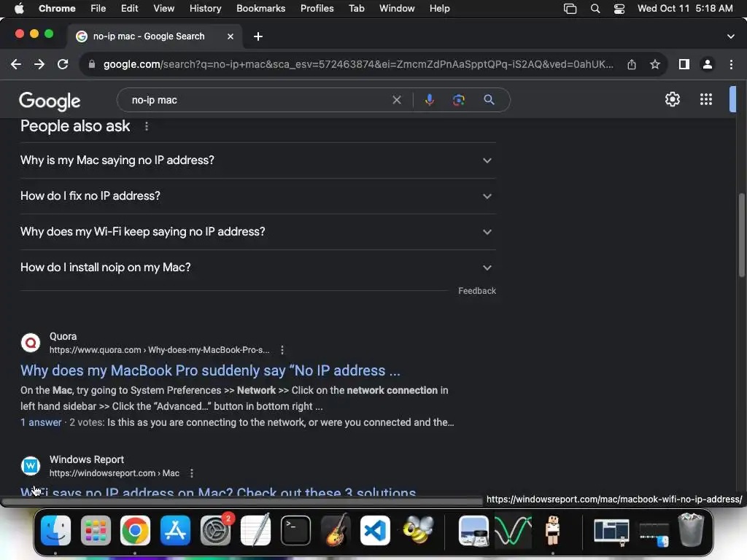Click the horizontal scrollbar at bottom
Screen dimensions: 747x560
tap(241, 502)
